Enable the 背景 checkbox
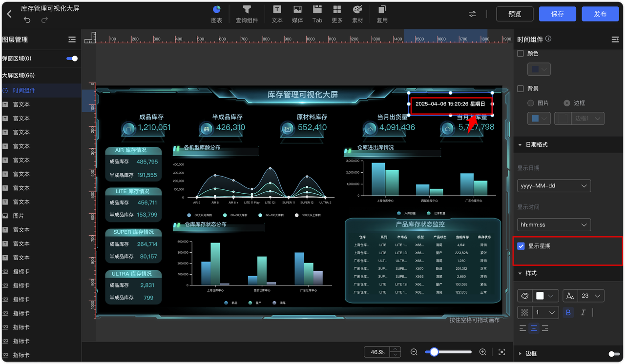 pos(521,89)
